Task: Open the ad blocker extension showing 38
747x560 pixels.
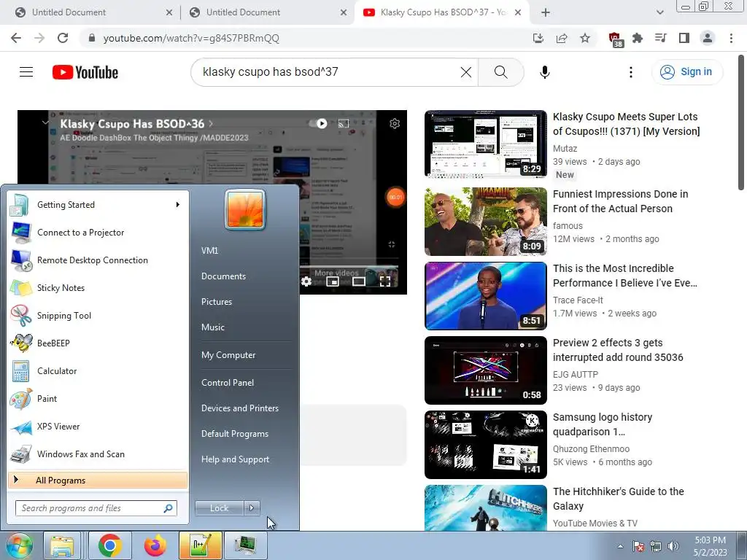Action: tap(616, 39)
